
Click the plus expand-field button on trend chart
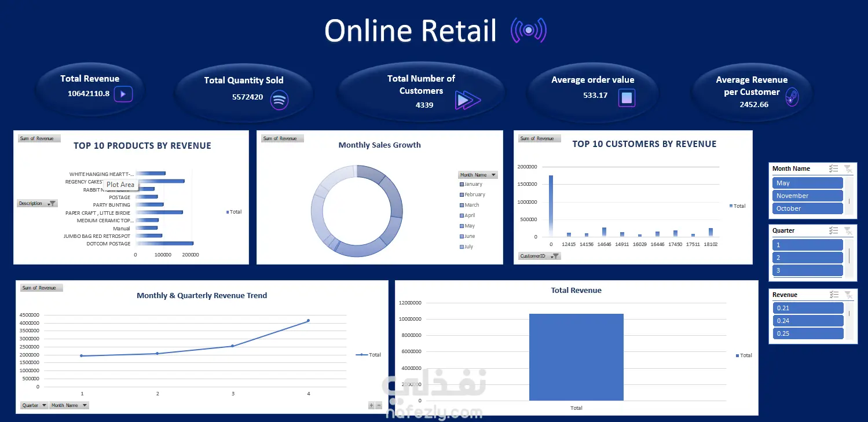coord(371,405)
